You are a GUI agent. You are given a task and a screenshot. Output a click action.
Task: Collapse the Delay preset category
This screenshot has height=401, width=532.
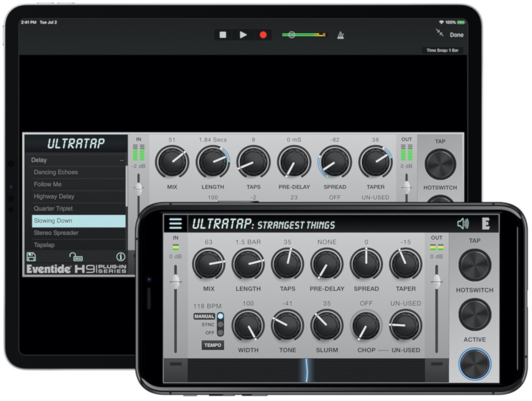point(121,160)
